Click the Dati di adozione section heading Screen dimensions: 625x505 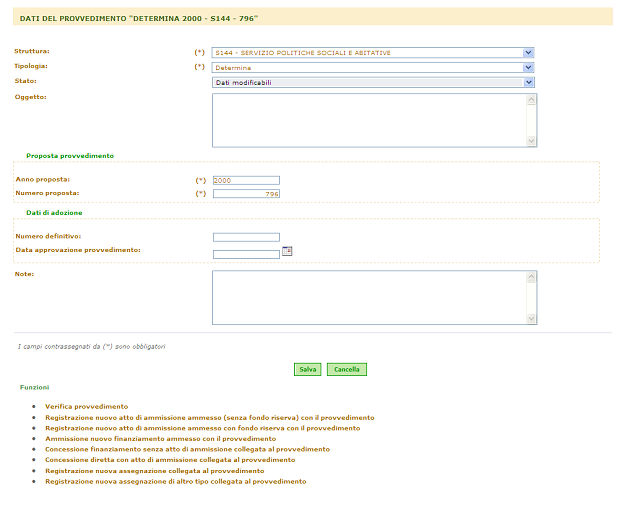[54, 213]
